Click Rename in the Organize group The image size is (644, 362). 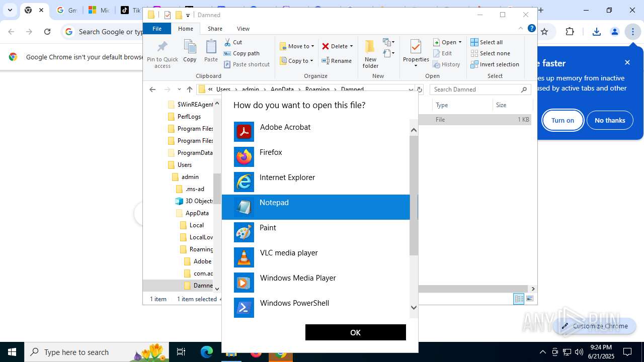coord(337,61)
